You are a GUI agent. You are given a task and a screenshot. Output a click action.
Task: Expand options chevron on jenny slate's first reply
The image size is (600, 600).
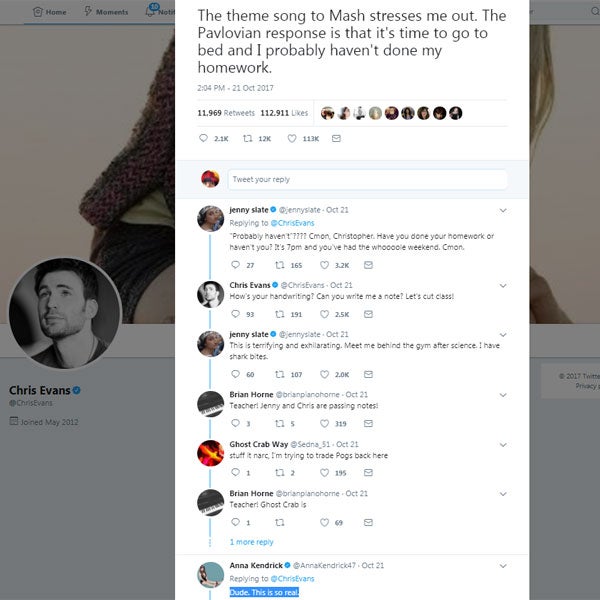502,210
